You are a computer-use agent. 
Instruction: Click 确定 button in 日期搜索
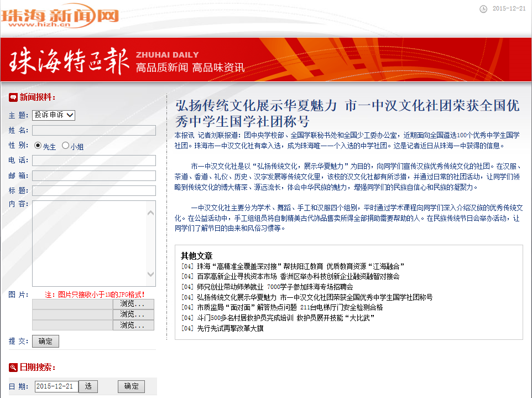(131, 386)
